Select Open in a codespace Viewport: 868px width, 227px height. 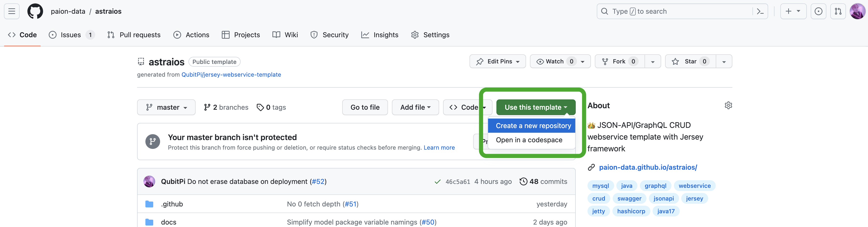(x=531, y=140)
